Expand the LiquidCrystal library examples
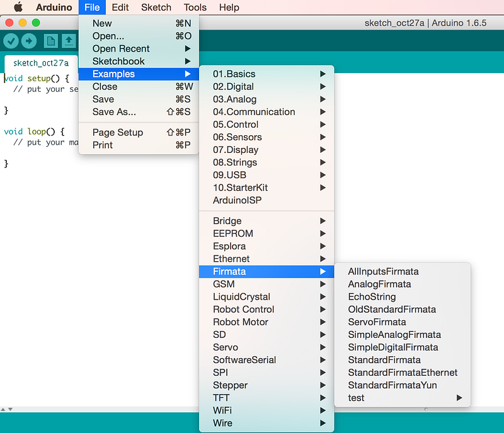The width and height of the screenshot is (504, 433). coord(266,297)
